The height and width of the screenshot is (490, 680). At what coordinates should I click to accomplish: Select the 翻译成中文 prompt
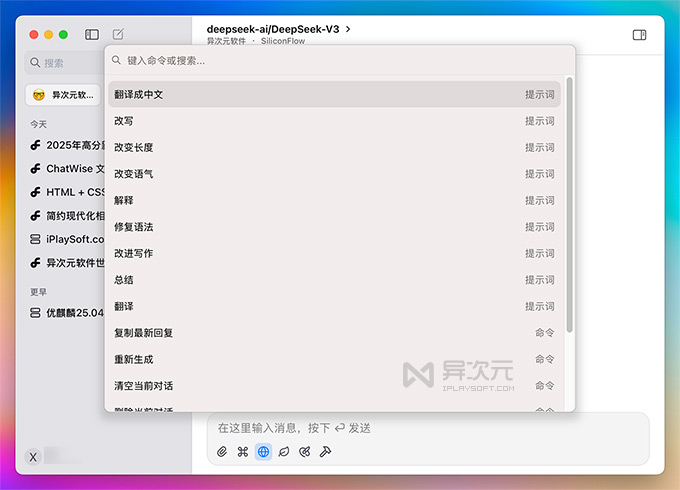tap(334, 95)
